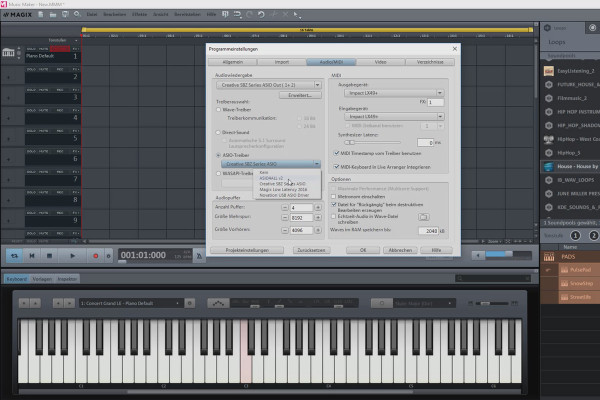Open the Concert Grand LE instrument dropdown
600x400 pixels.
coord(131,303)
